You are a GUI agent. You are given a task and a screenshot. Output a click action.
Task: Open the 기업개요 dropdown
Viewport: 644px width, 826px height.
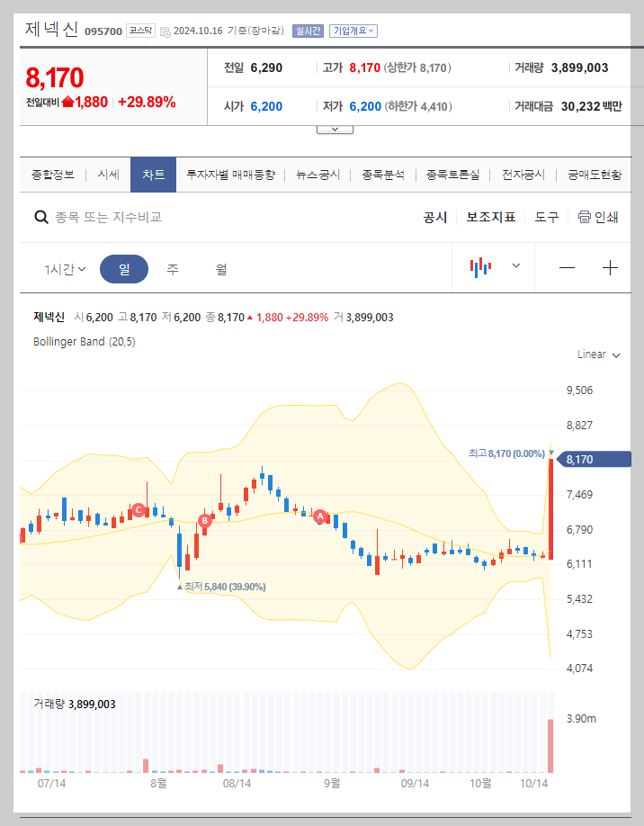[x=358, y=30]
